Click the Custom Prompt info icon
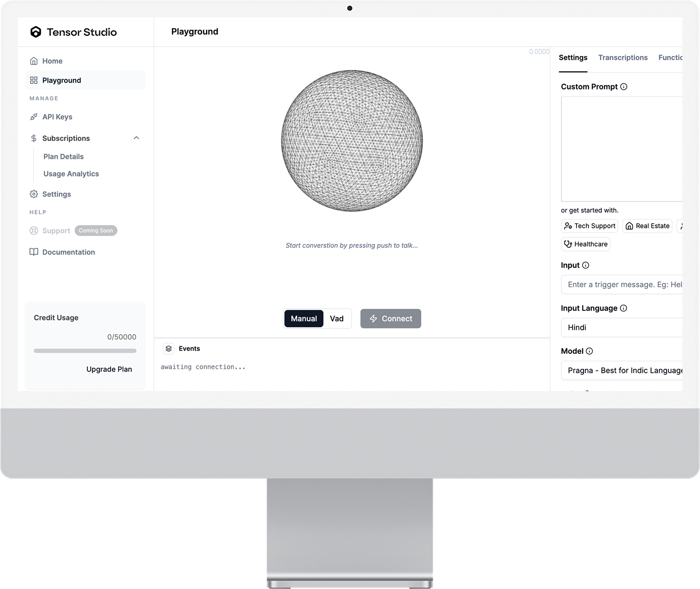The height and width of the screenshot is (589, 700). (x=624, y=87)
